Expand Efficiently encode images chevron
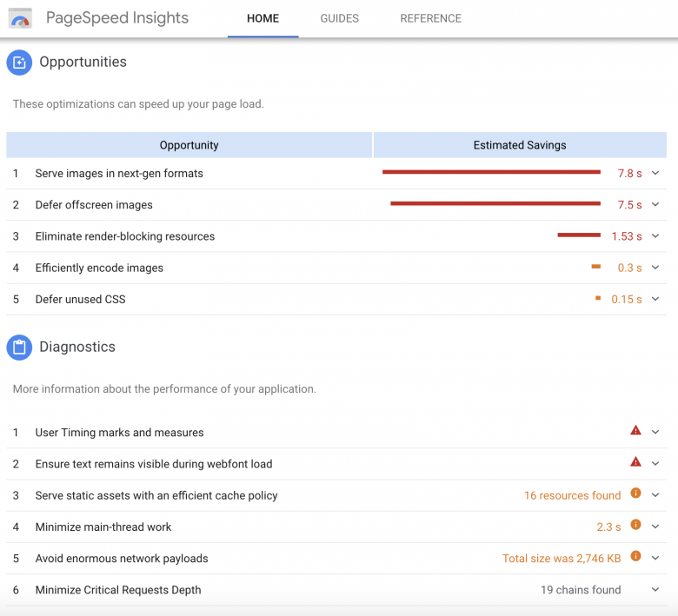 click(x=655, y=268)
